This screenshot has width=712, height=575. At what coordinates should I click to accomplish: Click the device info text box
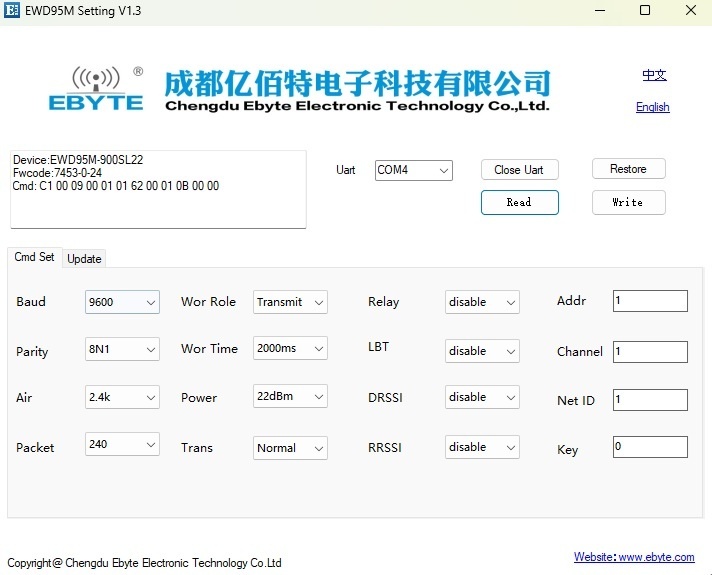(x=158, y=189)
